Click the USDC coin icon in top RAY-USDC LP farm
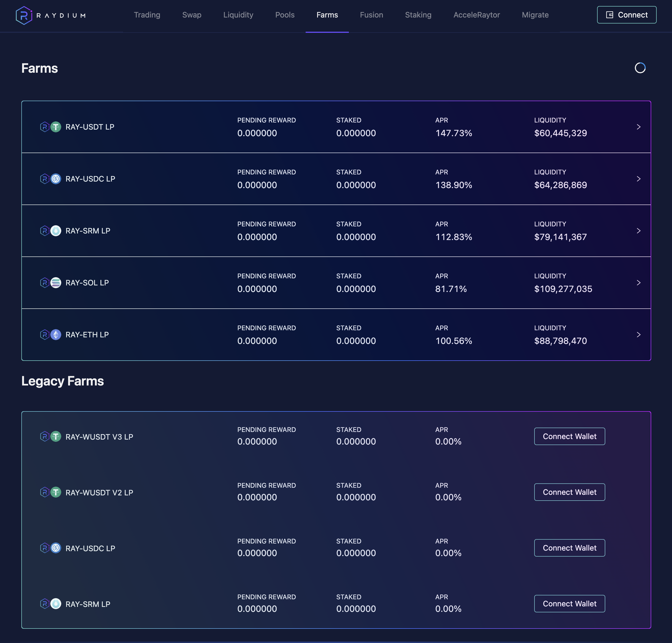 [56, 179]
